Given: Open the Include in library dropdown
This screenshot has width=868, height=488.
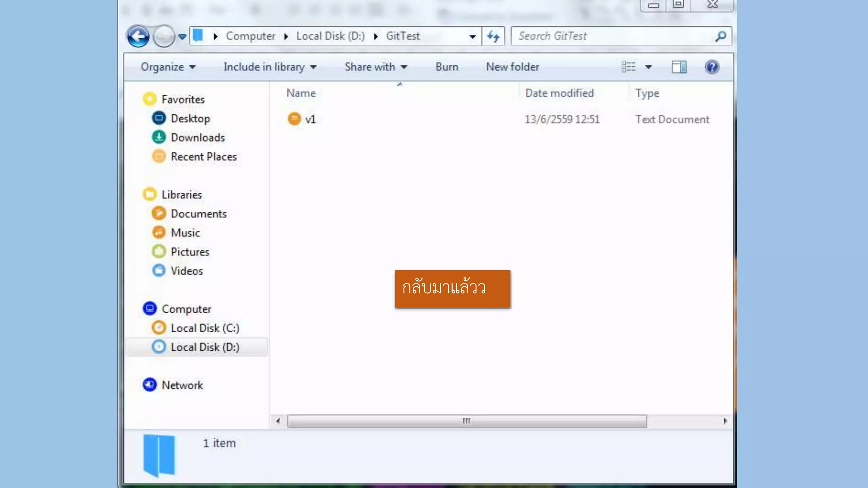Looking at the screenshot, I should coord(270,67).
